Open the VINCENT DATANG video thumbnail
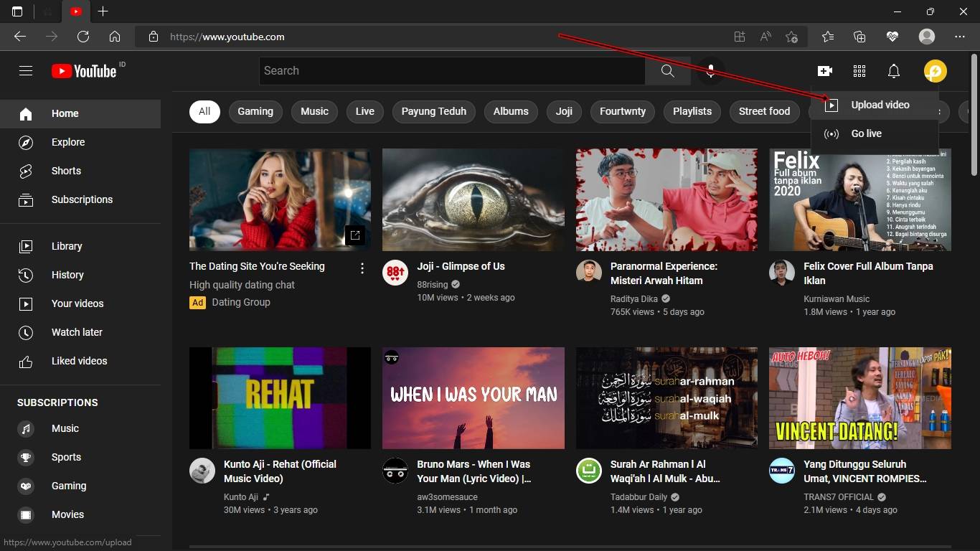This screenshot has width=980, height=551. [x=860, y=398]
